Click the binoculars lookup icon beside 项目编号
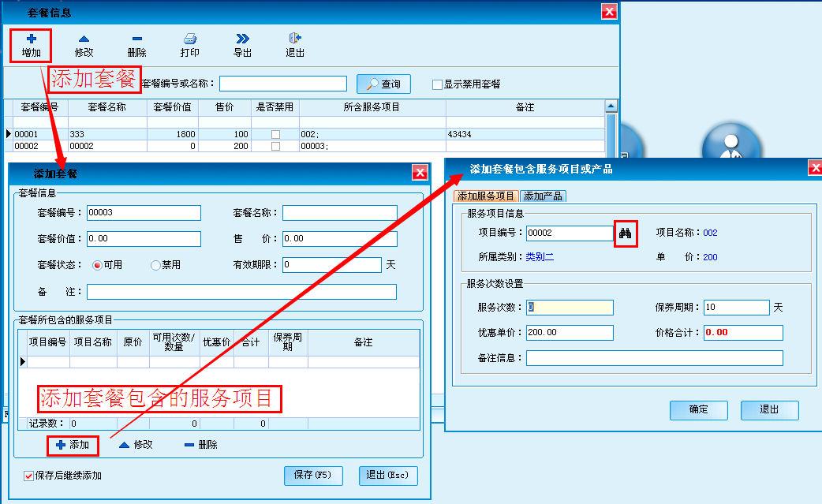 tap(626, 233)
